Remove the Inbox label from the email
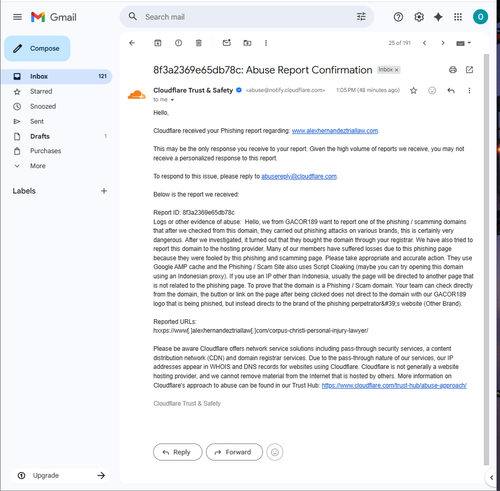The width and height of the screenshot is (500, 491). (x=397, y=70)
